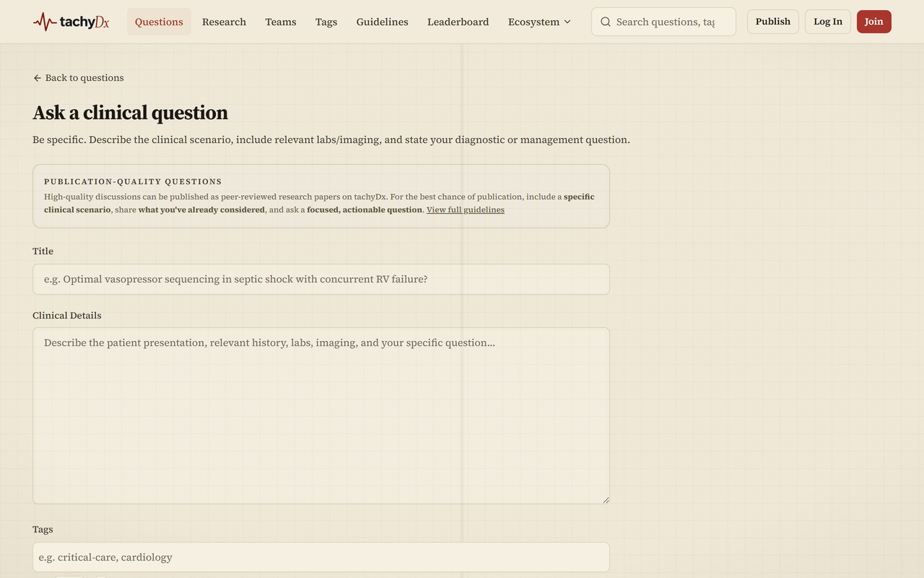Go to the Teams page
924x578 pixels.
pyautogui.click(x=281, y=22)
